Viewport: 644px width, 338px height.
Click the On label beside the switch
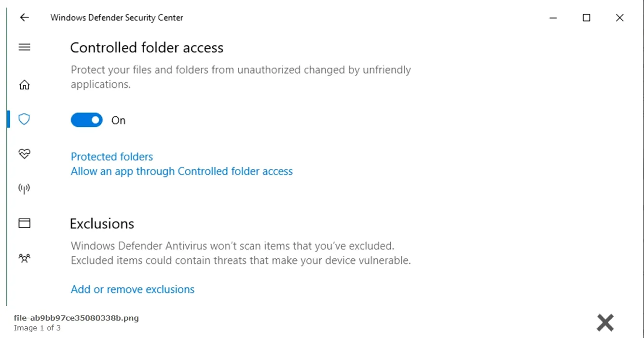pyautogui.click(x=118, y=121)
